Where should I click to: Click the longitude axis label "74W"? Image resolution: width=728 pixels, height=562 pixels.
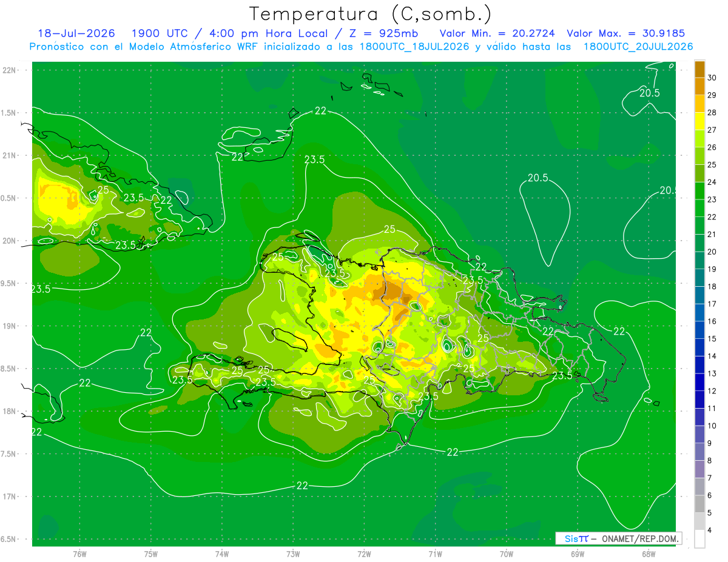[x=221, y=554]
